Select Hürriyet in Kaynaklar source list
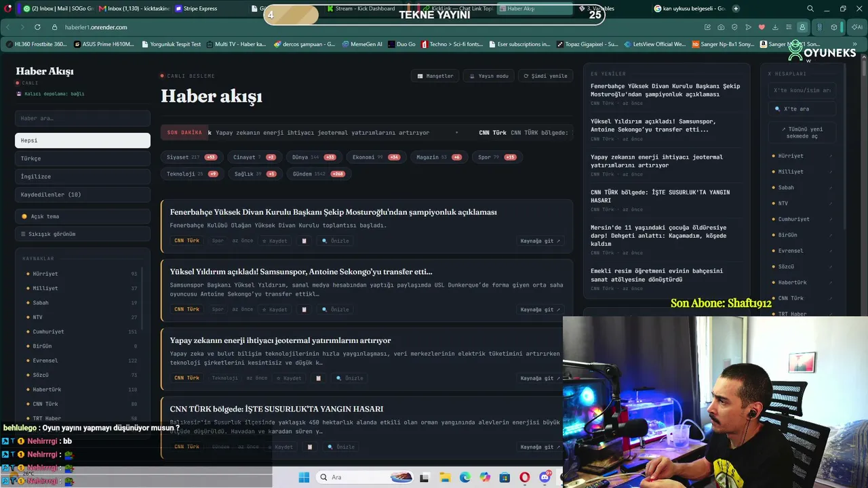The width and height of the screenshot is (868, 488). pyautogui.click(x=81, y=274)
